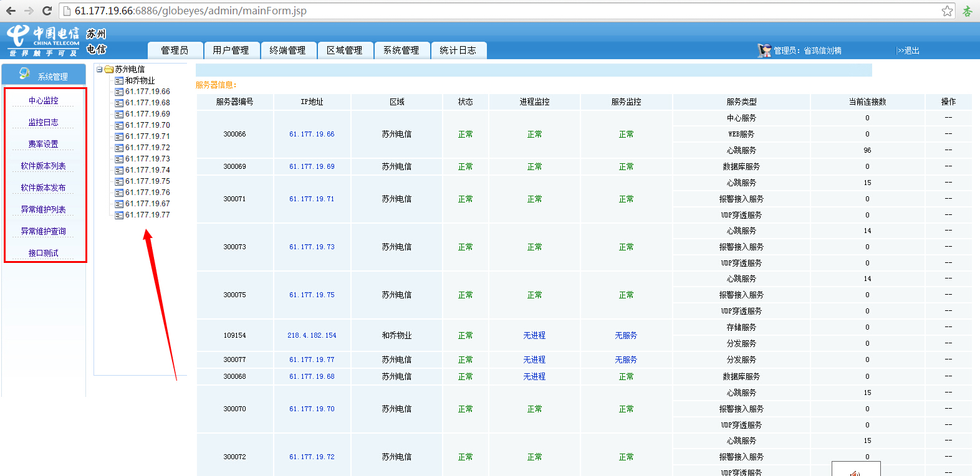Click connection count 96 cell
The image size is (980, 476).
coord(867,150)
